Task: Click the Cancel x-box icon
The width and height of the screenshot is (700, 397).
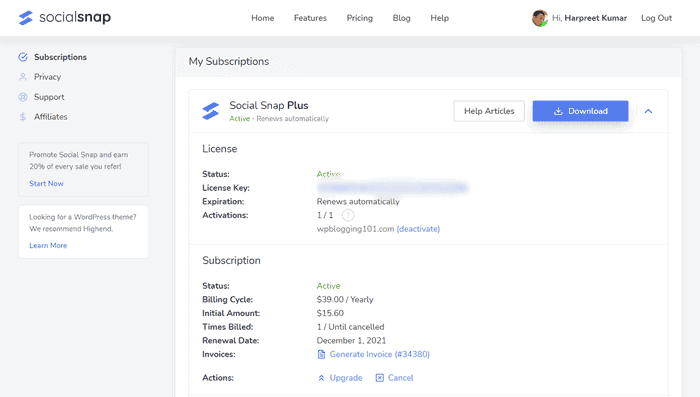Action: [x=379, y=378]
